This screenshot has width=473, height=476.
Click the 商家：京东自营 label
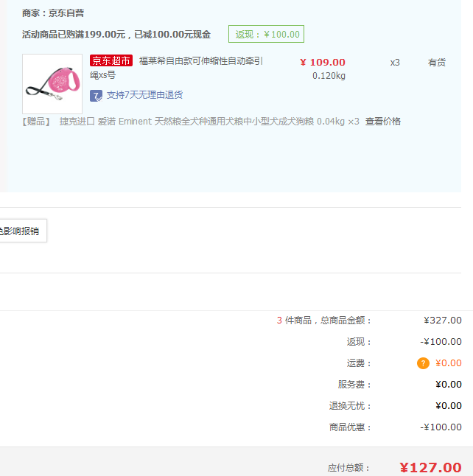click(53, 13)
